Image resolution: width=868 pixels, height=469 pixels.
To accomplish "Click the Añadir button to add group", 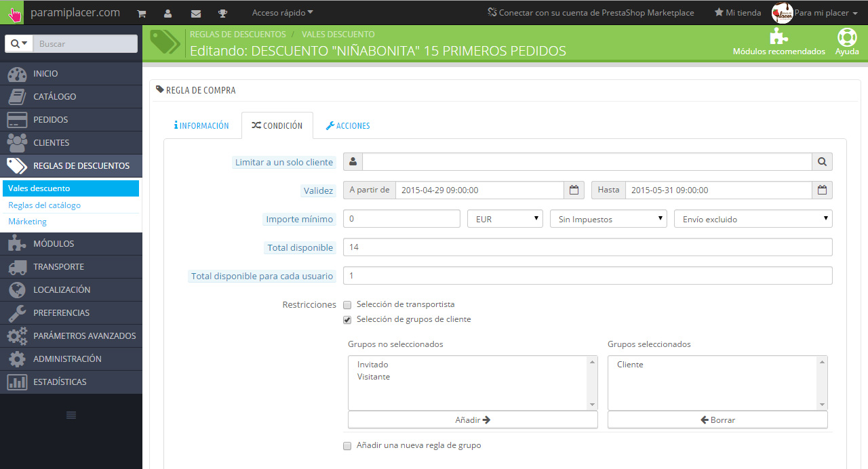I will tap(473, 420).
